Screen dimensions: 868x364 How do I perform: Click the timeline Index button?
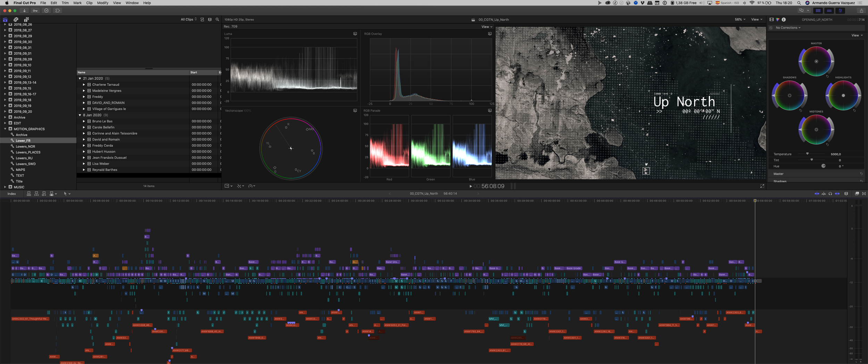coord(12,194)
